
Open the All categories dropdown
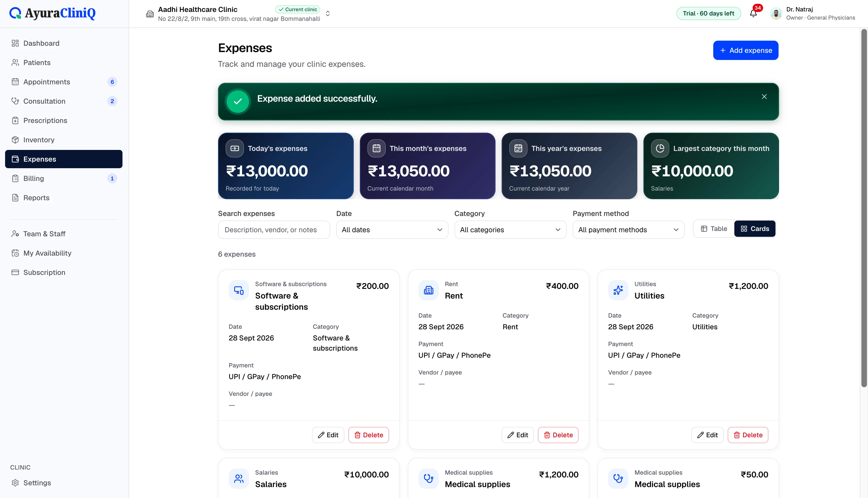(510, 230)
